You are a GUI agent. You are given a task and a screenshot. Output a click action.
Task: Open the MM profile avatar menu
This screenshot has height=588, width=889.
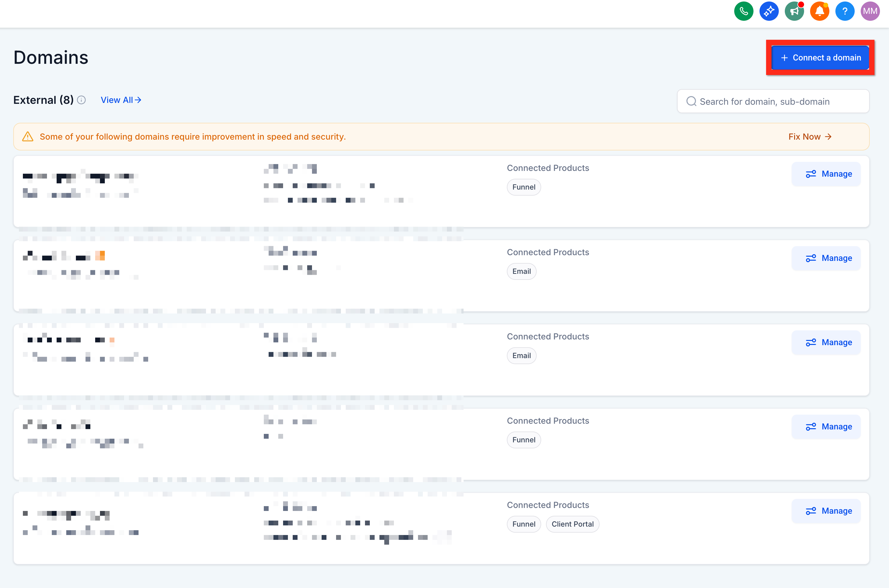click(870, 11)
